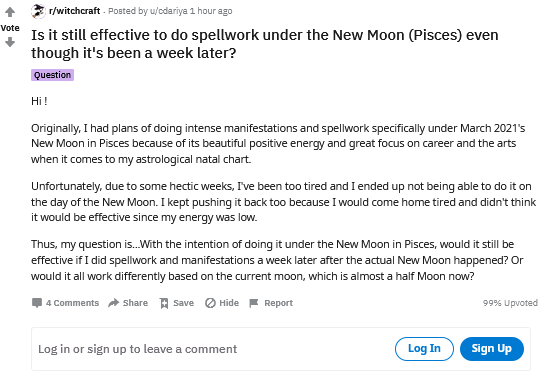
Task: Open the r/witchcraft subreddit avatar icon
Action: coord(38,11)
